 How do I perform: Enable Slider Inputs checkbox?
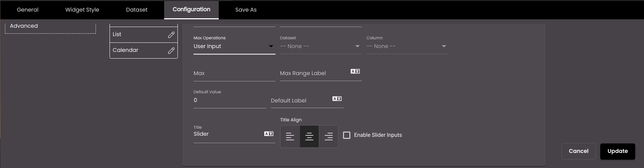click(346, 135)
